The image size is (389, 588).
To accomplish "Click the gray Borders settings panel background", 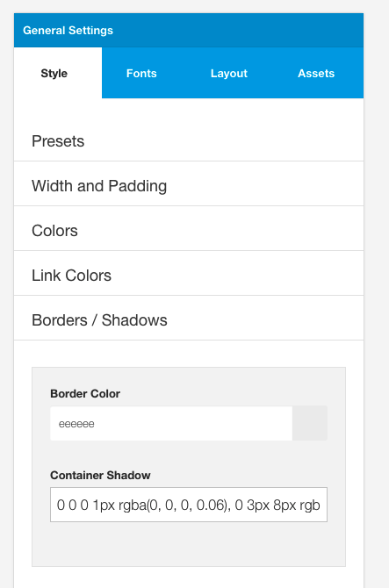I will tap(189, 544).
